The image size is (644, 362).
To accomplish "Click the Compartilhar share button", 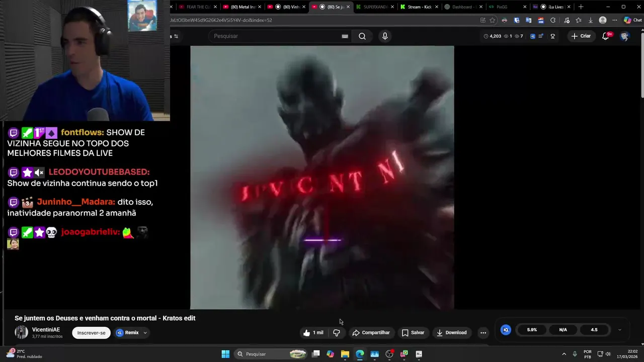I will 371,333.
